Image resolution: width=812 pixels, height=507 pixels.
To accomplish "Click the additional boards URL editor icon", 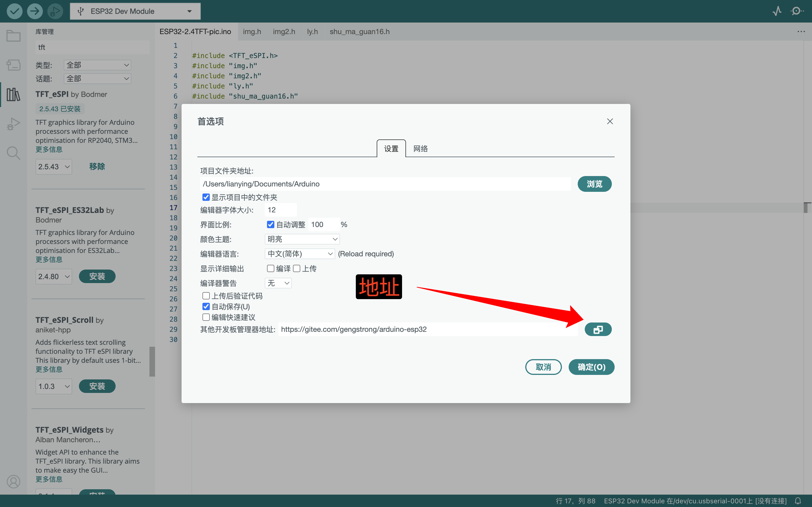I will coord(598,330).
